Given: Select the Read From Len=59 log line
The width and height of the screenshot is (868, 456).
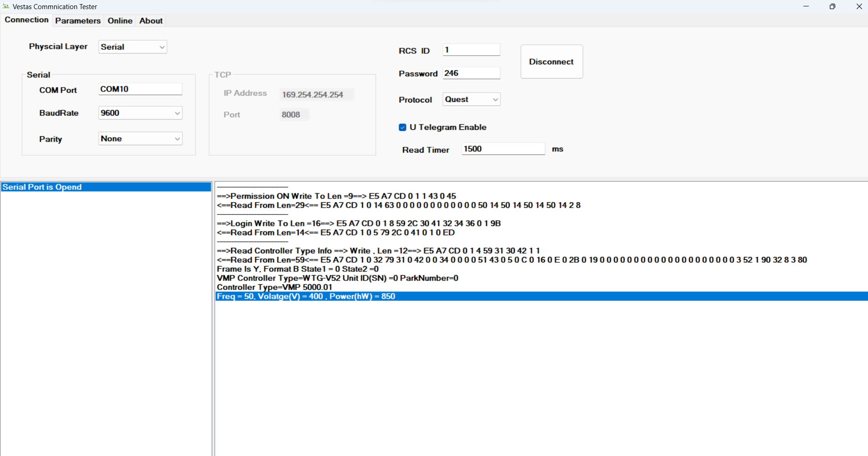Looking at the screenshot, I should click(541, 260).
